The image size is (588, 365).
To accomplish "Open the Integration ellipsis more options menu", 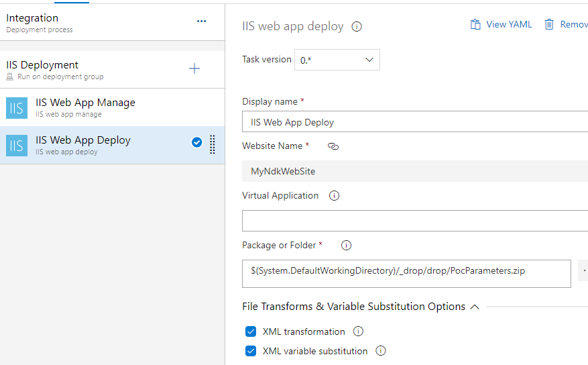I will [202, 21].
